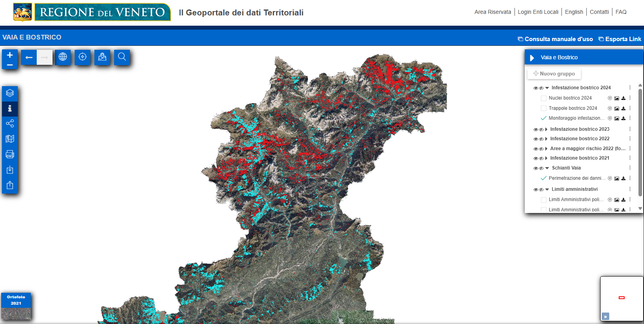Switch language to English
This screenshot has height=324, width=644.
point(574,12)
